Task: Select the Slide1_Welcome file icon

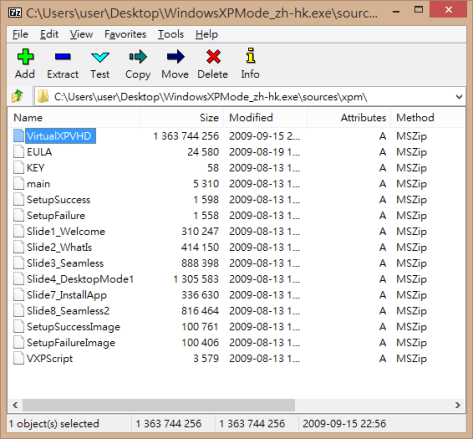Action: [19, 231]
